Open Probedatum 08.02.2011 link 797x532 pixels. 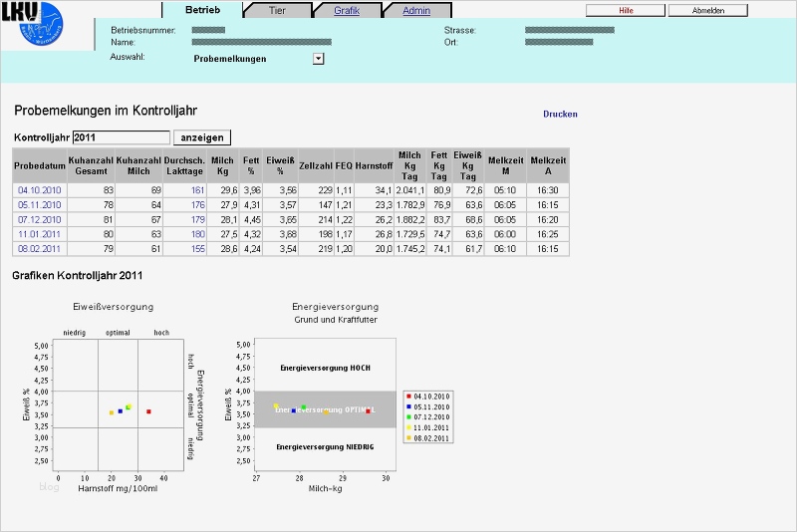pyautogui.click(x=40, y=249)
